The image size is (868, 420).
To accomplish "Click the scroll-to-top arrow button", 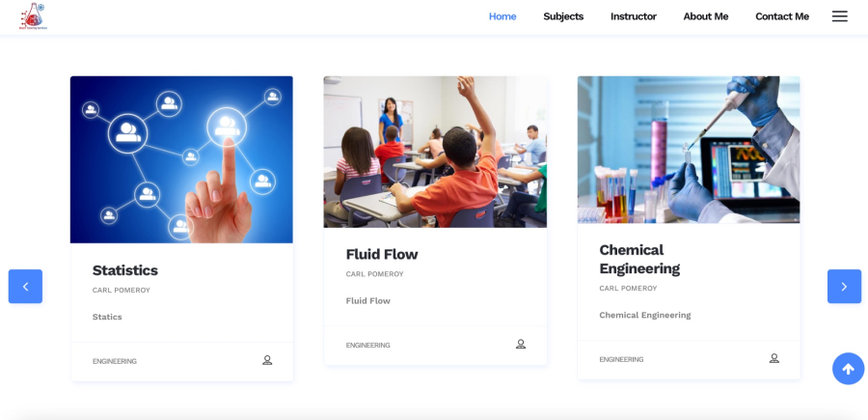I will [x=848, y=369].
